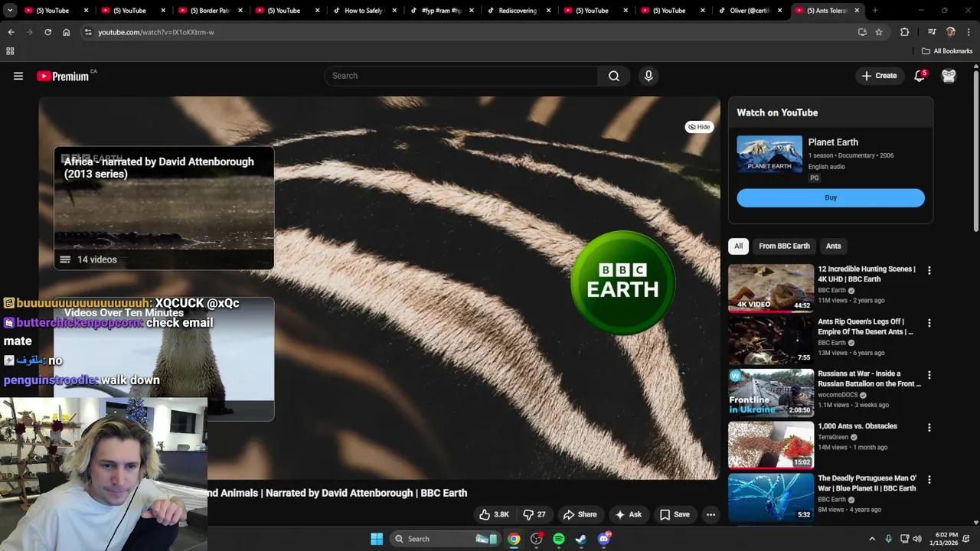Dislike the video with thumbs down
980x551 pixels.
(x=534, y=514)
